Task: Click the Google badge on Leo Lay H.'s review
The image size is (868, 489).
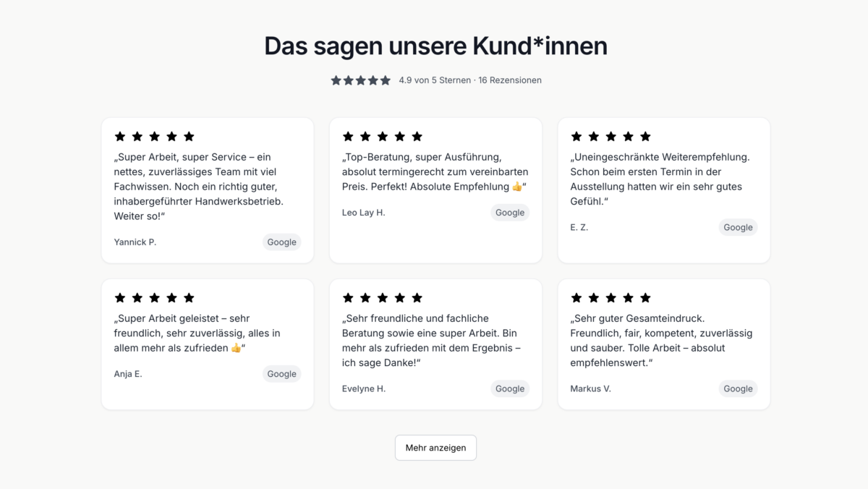Action: 510,213
